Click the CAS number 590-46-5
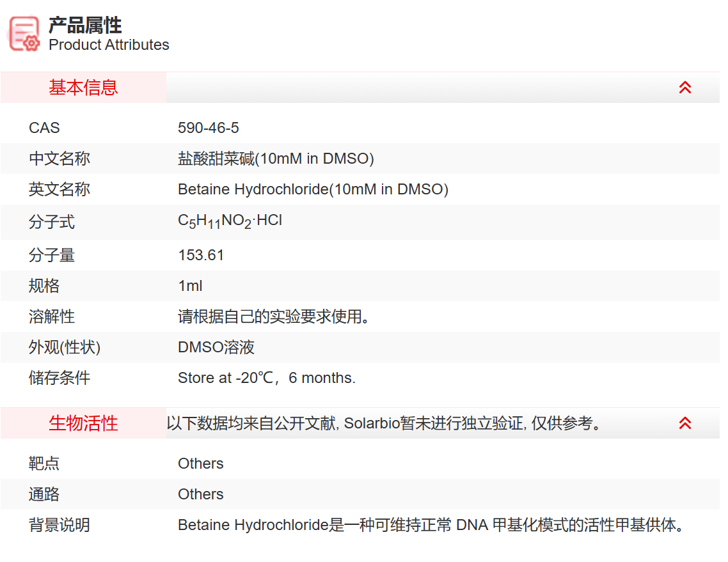This screenshot has width=728, height=562. click(208, 128)
